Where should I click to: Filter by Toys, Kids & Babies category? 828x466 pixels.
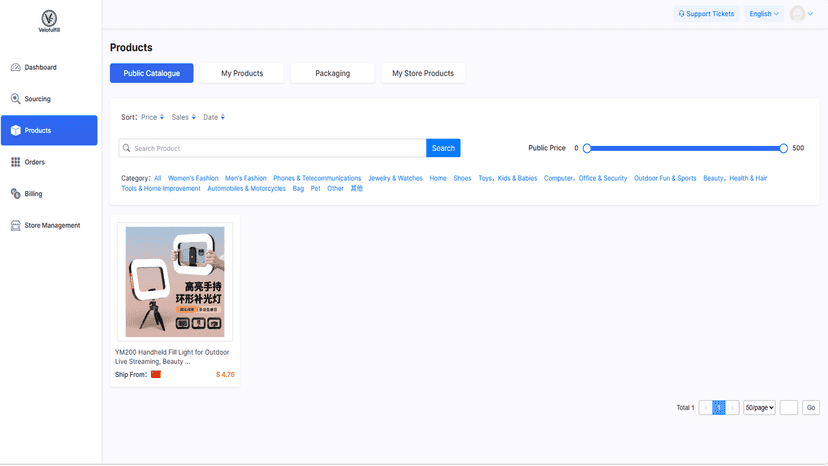pyautogui.click(x=507, y=179)
